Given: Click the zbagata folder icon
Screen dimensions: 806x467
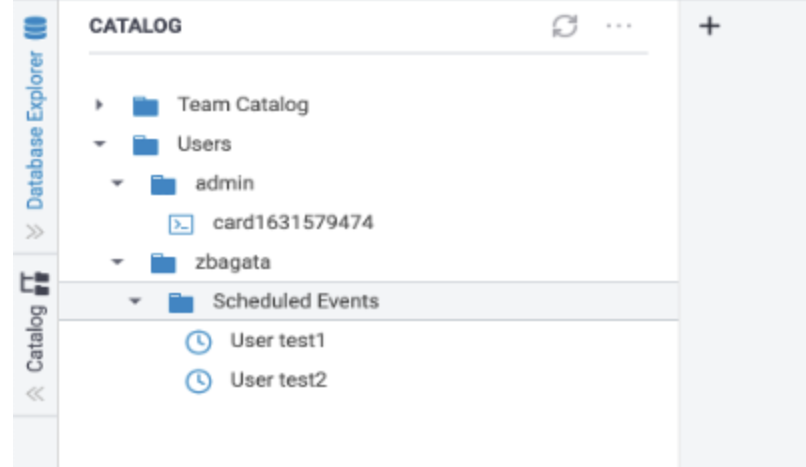Looking at the screenshot, I should (x=163, y=263).
